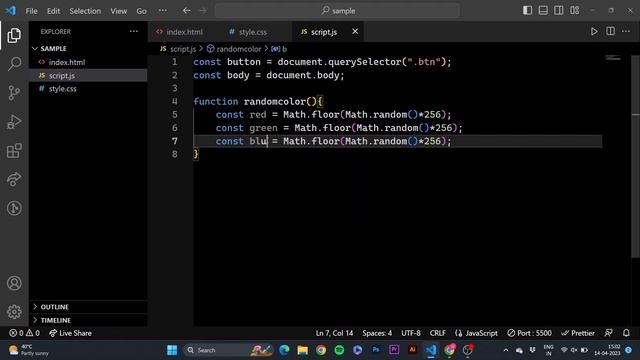Viewport: 640px width, 360px height.
Task: Click the Port : 5500 Live Server button
Action: [529, 333]
